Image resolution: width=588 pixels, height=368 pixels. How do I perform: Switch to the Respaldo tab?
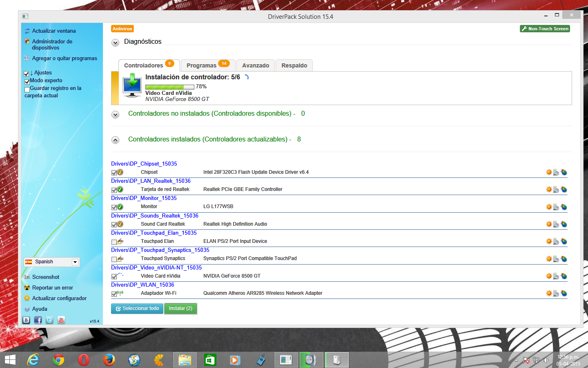coord(294,65)
